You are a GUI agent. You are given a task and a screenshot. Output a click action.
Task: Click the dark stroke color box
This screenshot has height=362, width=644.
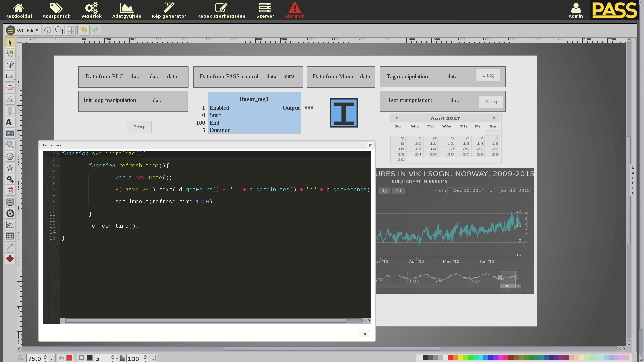90,358
